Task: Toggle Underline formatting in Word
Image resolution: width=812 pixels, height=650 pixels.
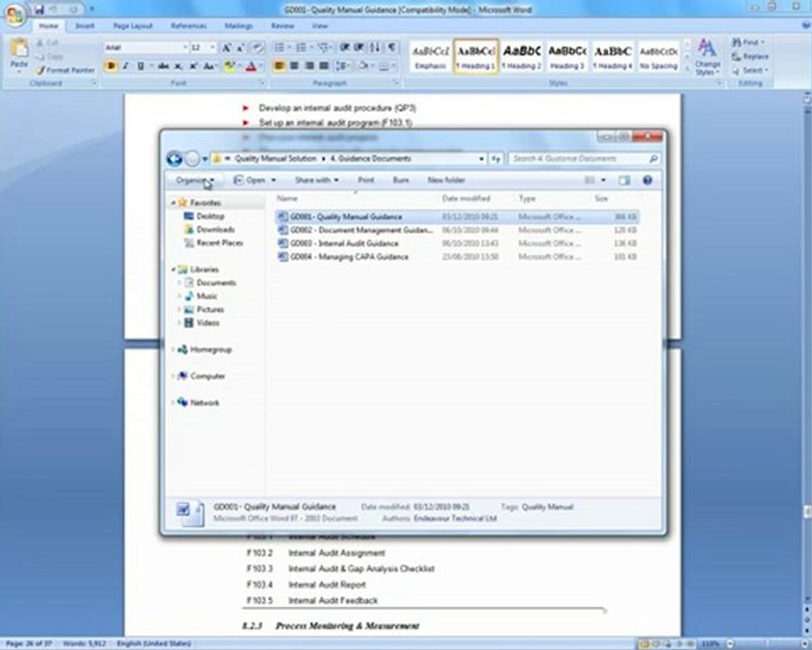Action: (141, 66)
